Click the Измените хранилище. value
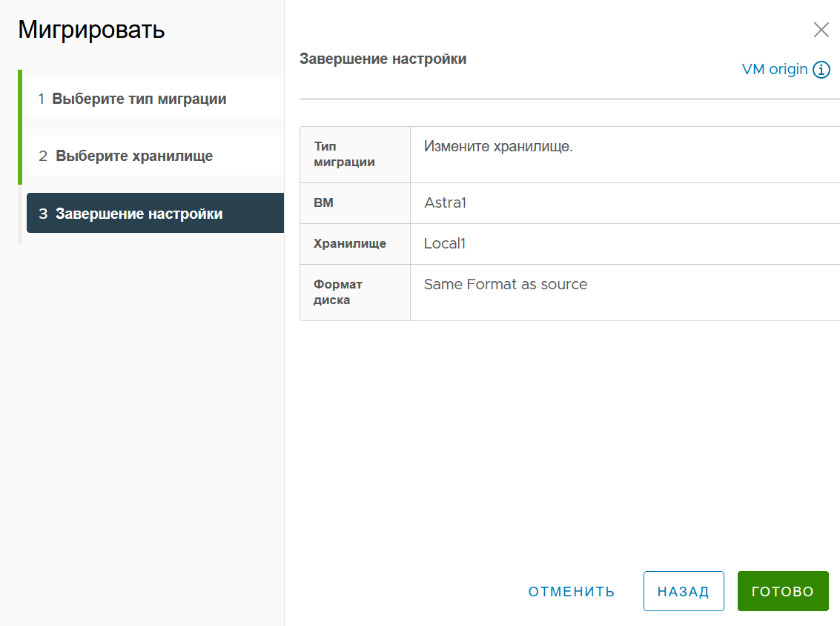The height and width of the screenshot is (626, 840). click(x=498, y=146)
